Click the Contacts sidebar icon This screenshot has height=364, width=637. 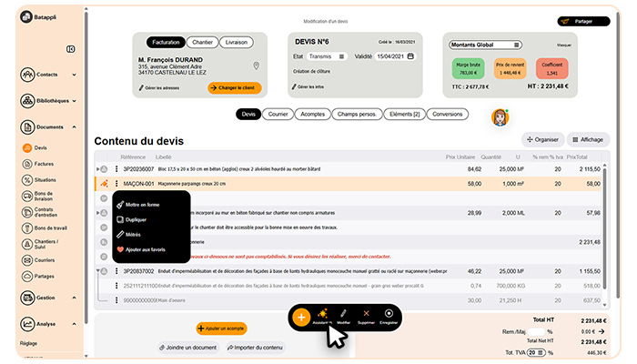pyautogui.click(x=27, y=75)
